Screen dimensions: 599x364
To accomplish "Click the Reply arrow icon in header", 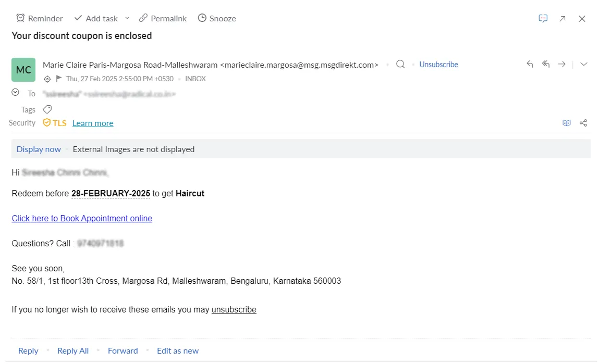I will point(530,64).
